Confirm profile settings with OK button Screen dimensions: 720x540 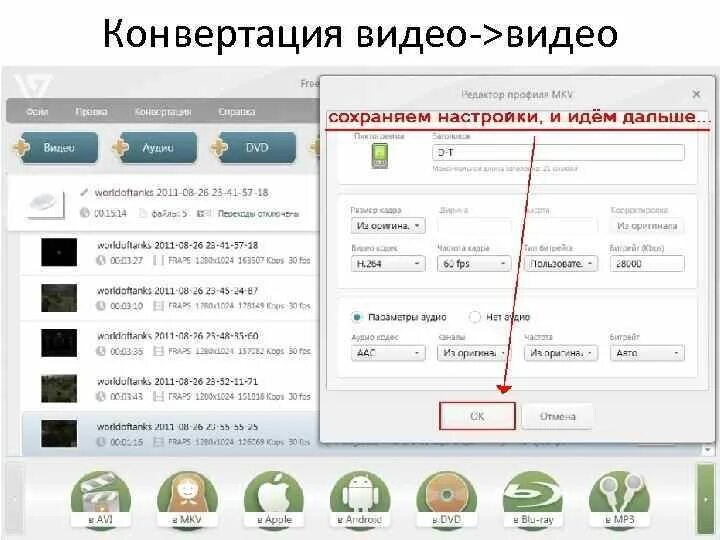coord(477,416)
